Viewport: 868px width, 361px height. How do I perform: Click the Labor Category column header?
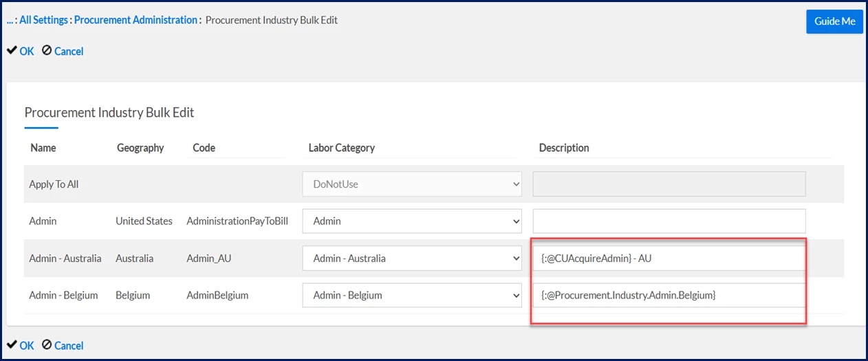click(341, 148)
